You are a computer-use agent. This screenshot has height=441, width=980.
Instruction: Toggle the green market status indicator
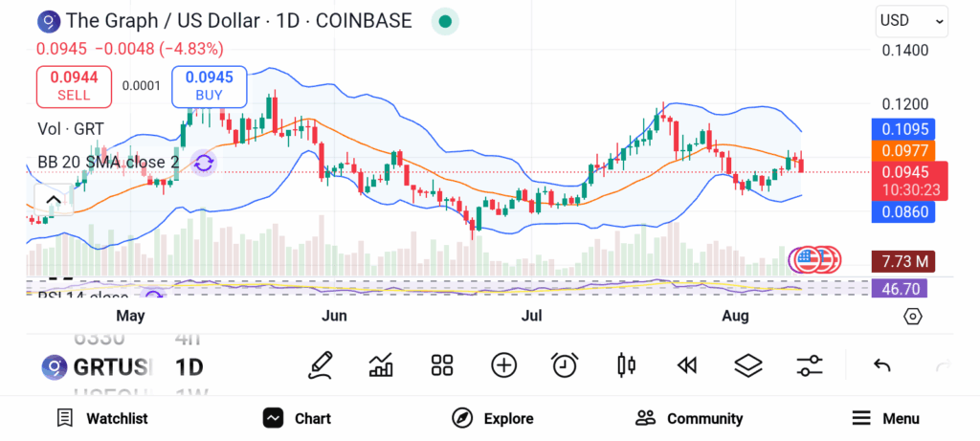coord(445,21)
